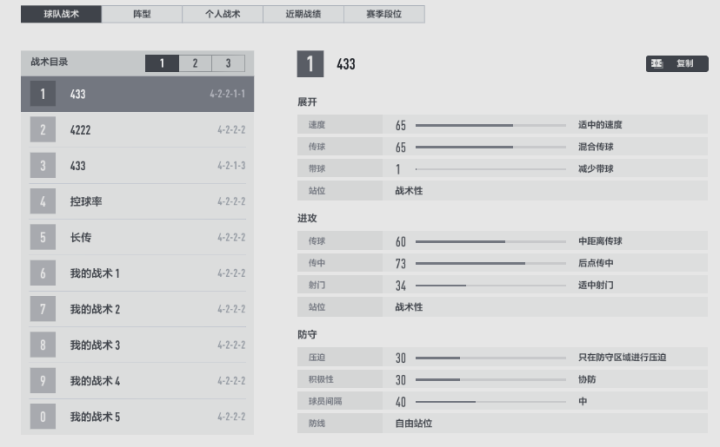Click the large number 1 badge in tactic header
The image size is (720, 447).
[x=310, y=64]
